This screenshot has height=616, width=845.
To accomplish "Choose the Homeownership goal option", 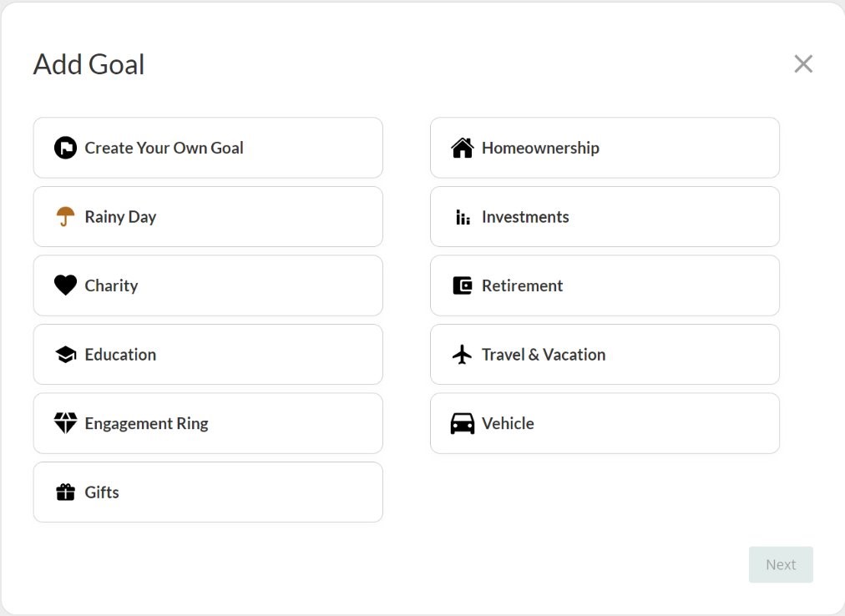I will 540,148.
